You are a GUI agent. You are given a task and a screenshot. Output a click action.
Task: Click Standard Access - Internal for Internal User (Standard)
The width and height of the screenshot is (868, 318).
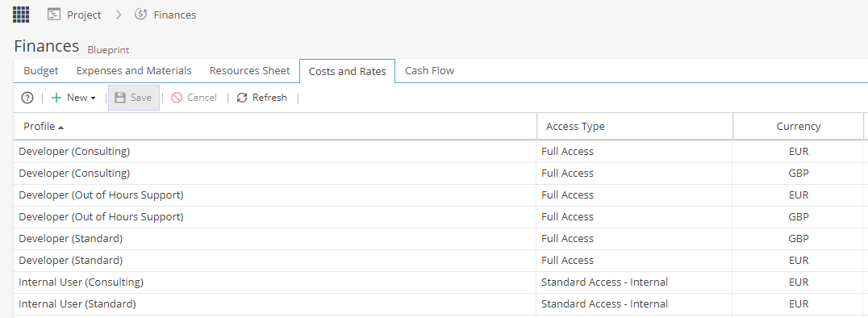click(x=604, y=303)
